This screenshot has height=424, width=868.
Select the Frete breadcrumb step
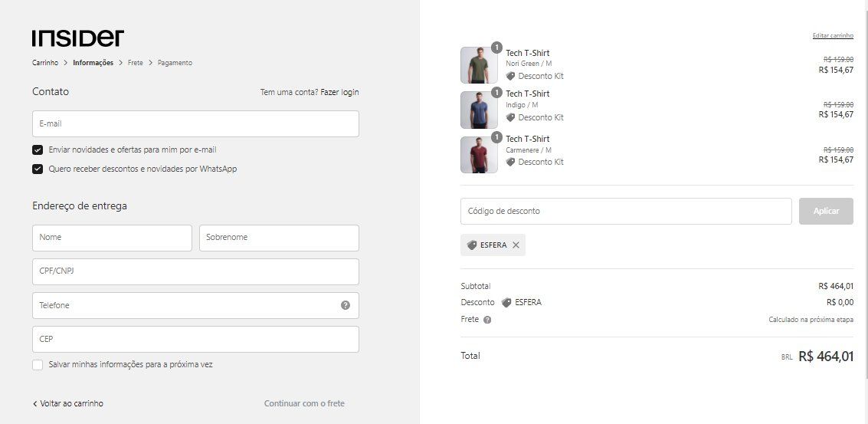135,63
